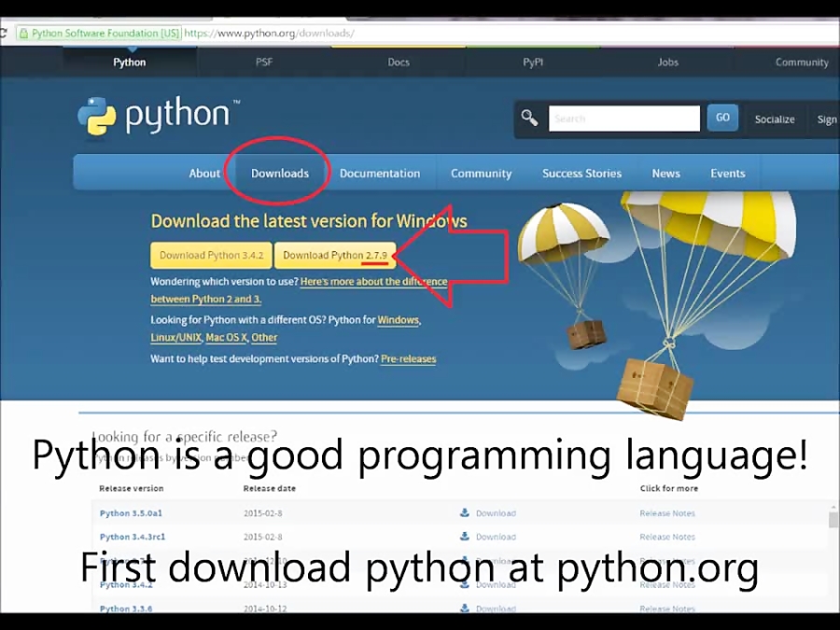Follow the Other OS link

pos(264,338)
